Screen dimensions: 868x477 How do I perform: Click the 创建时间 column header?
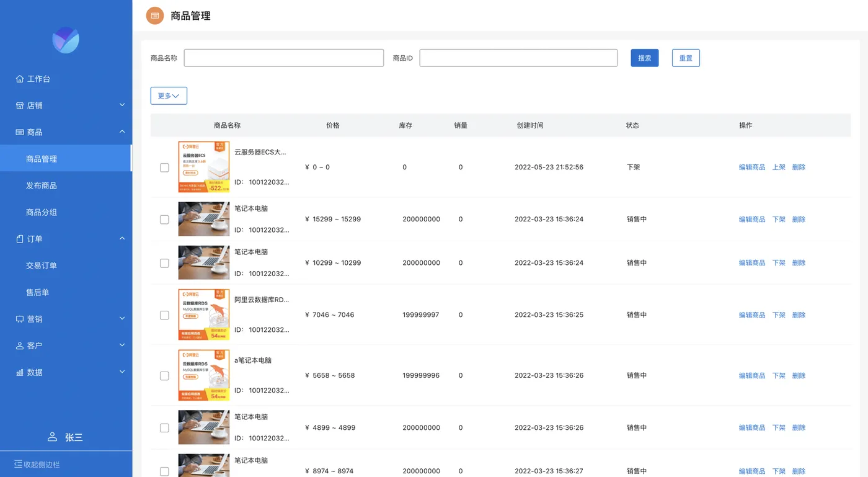click(530, 125)
